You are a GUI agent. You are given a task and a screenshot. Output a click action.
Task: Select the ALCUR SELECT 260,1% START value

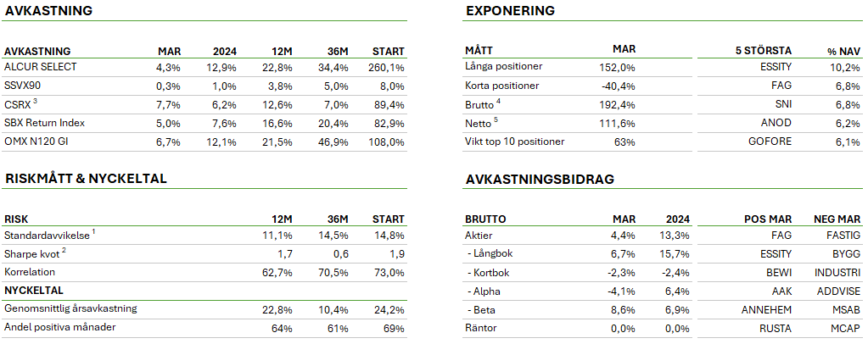[387, 67]
